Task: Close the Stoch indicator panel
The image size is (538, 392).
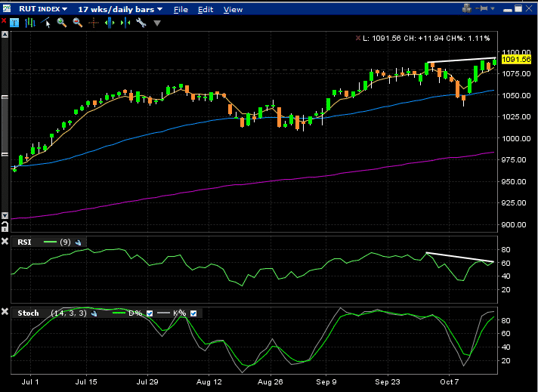Action: pos(5,312)
